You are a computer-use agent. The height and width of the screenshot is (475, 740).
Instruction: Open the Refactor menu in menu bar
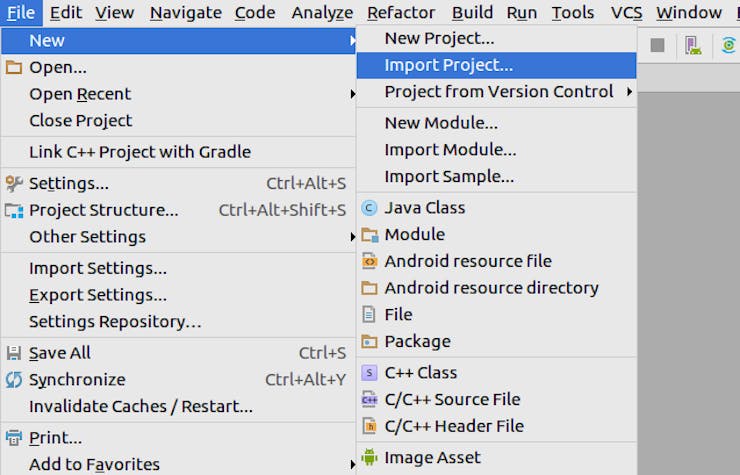point(400,13)
